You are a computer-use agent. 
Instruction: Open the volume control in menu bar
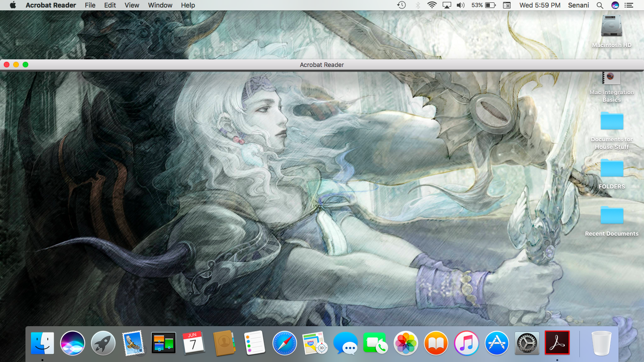[461, 5]
